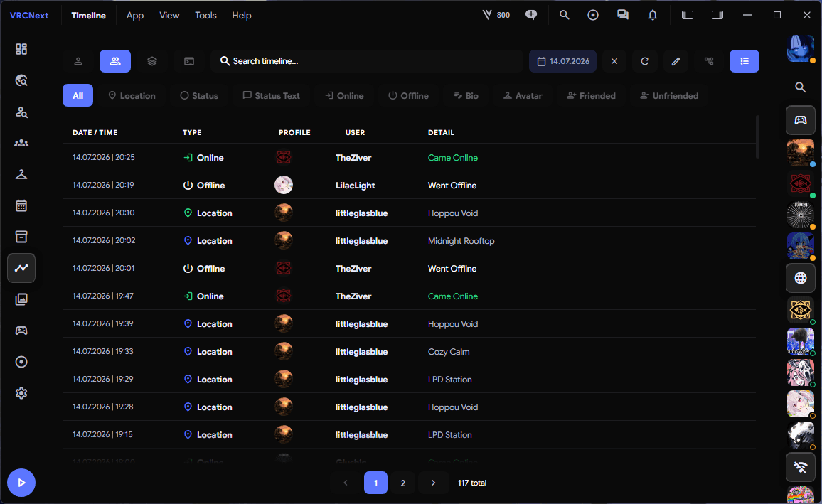Open the top bar search magnifier

[564, 15]
